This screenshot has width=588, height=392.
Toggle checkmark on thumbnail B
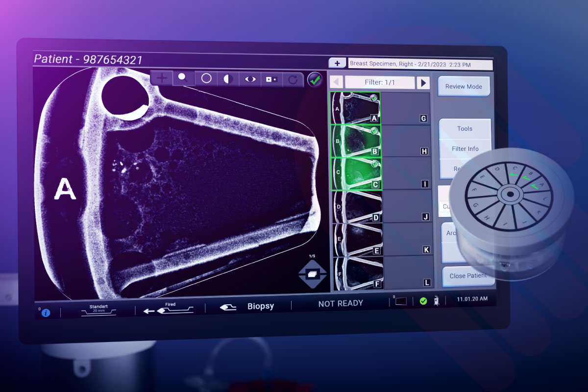[374, 131]
